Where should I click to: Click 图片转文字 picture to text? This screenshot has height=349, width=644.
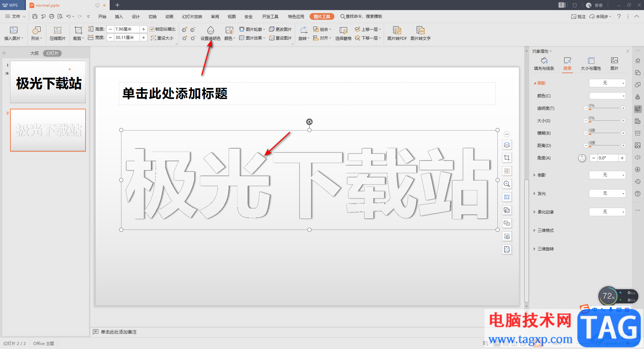coord(420,33)
